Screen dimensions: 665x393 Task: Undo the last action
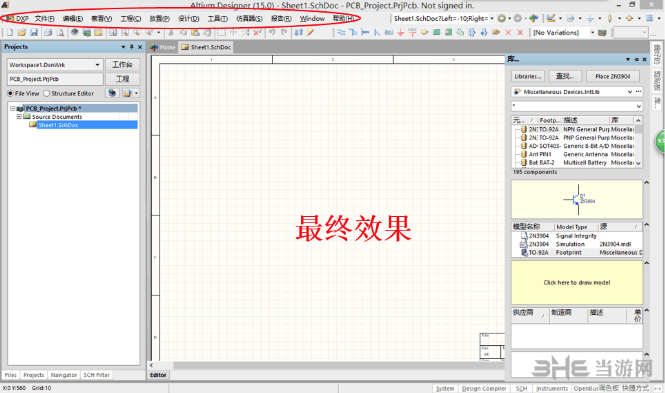click(272, 33)
